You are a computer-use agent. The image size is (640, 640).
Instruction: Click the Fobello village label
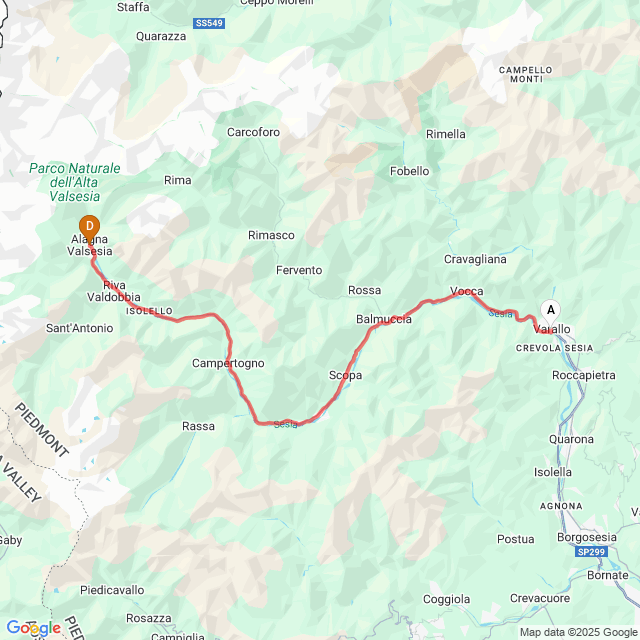coord(409,171)
